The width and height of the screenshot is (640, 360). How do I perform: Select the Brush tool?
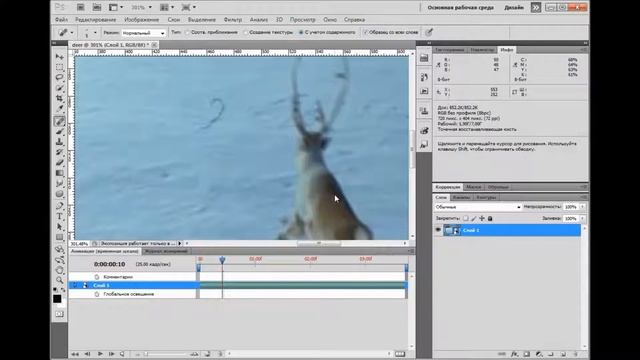(x=60, y=132)
